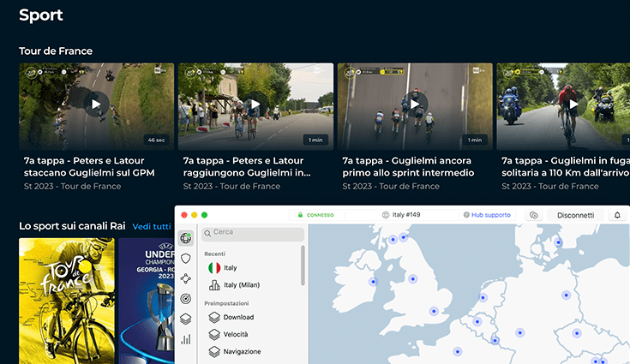Click the Italy #149 server label
630x364 pixels.
pyautogui.click(x=406, y=215)
